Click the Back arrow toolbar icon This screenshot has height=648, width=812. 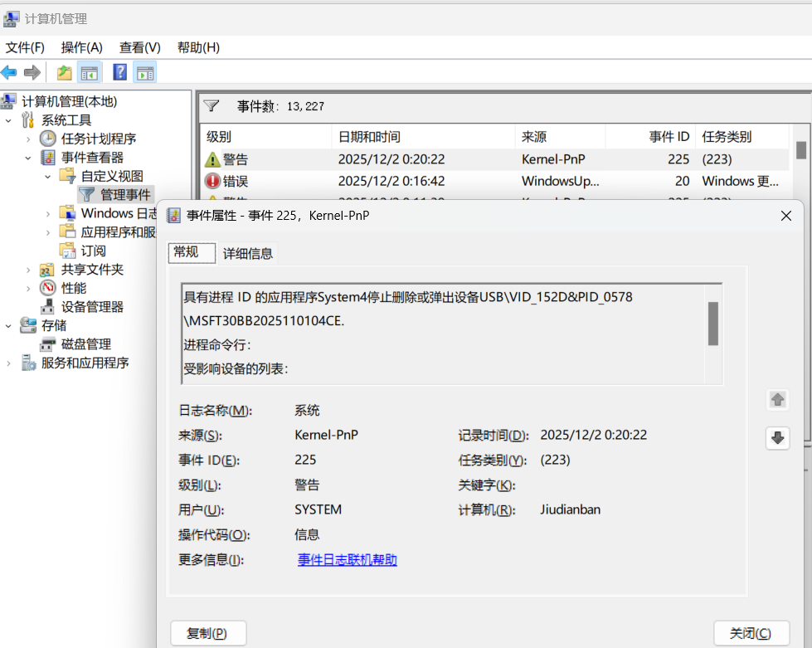(9, 72)
